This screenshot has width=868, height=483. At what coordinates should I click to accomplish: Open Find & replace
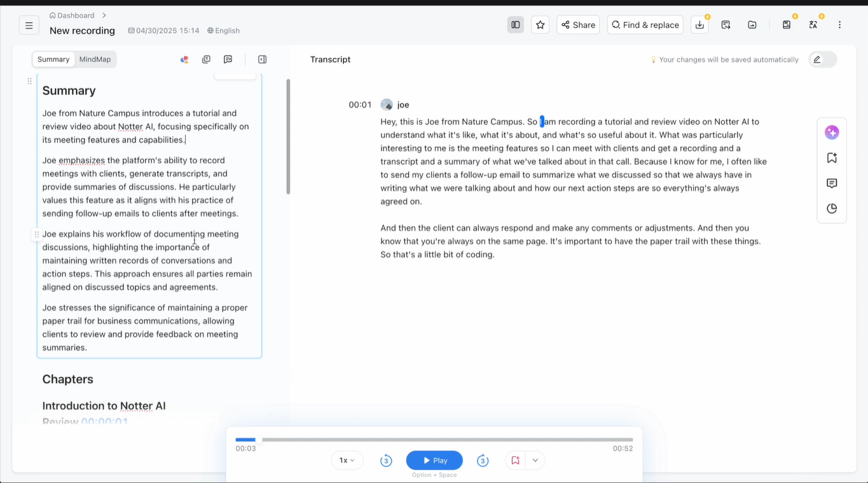coord(645,24)
